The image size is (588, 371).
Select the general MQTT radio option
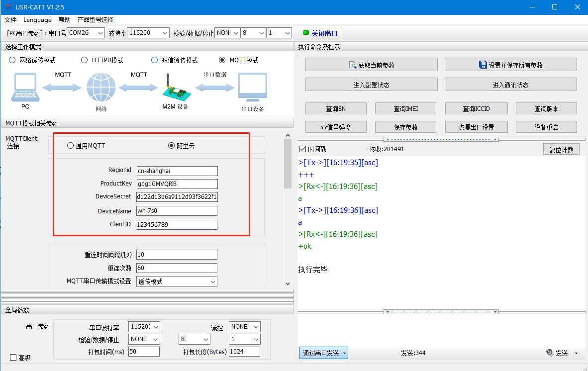(x=70, y=146)
